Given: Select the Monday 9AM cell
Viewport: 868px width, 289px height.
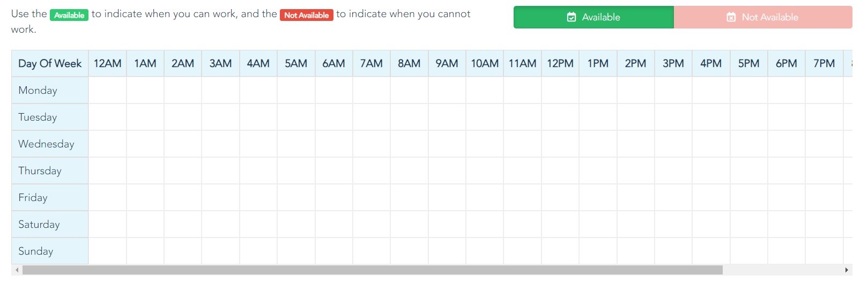Looking at the screenshot, I should click(447, 90).
